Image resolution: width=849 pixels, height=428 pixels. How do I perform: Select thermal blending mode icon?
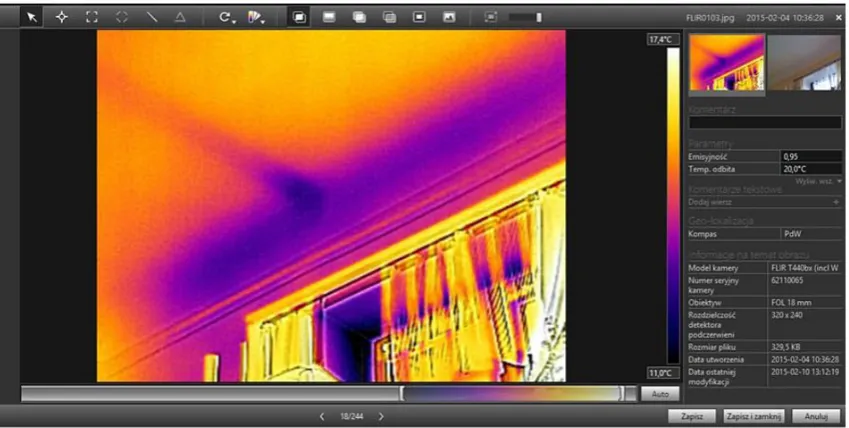389,17
